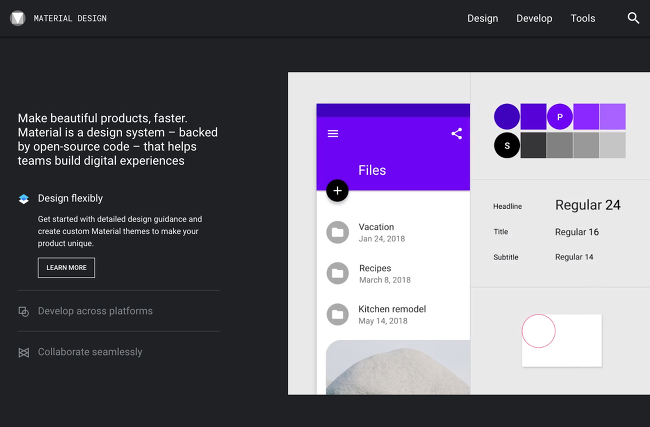This screenshot has height=427, width=650.
Task: Click the LEARN MORE button
Action: (66, 268)
